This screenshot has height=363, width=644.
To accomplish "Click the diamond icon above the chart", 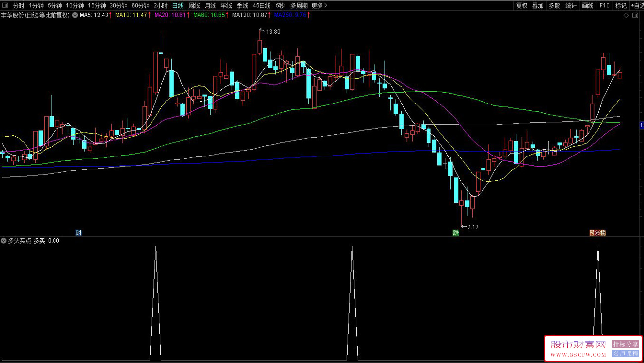I will tap(627, 16).
